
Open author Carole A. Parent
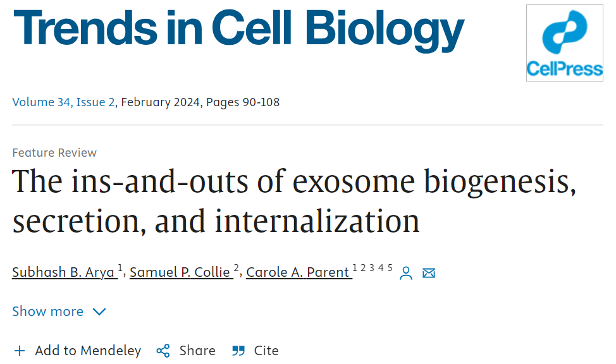(299, 272)
